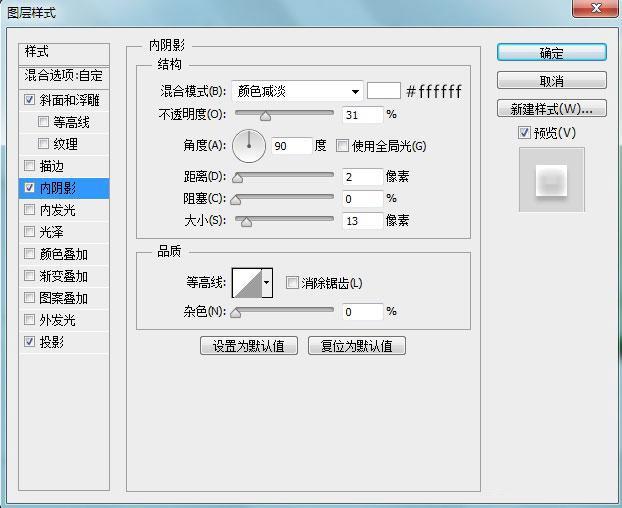This screenshot has width=622, height=508.
Task: Enable the 描边 style checkbox
Action: (x=29, y=166)
